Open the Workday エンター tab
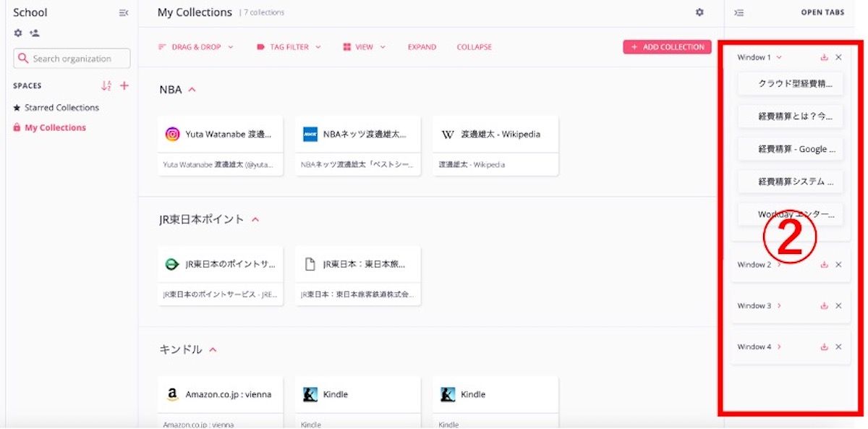 tap(791, 214)
